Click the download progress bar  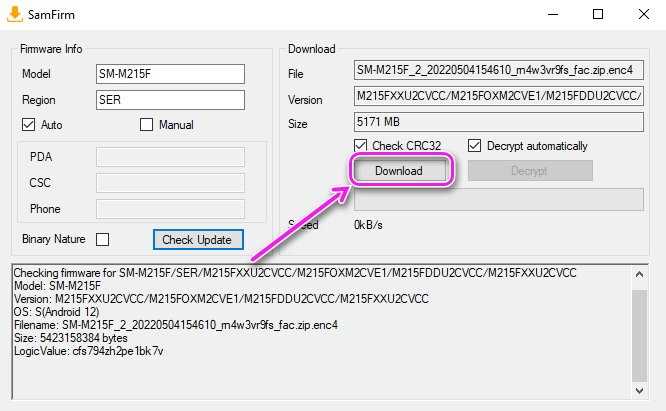click(499, 200)
